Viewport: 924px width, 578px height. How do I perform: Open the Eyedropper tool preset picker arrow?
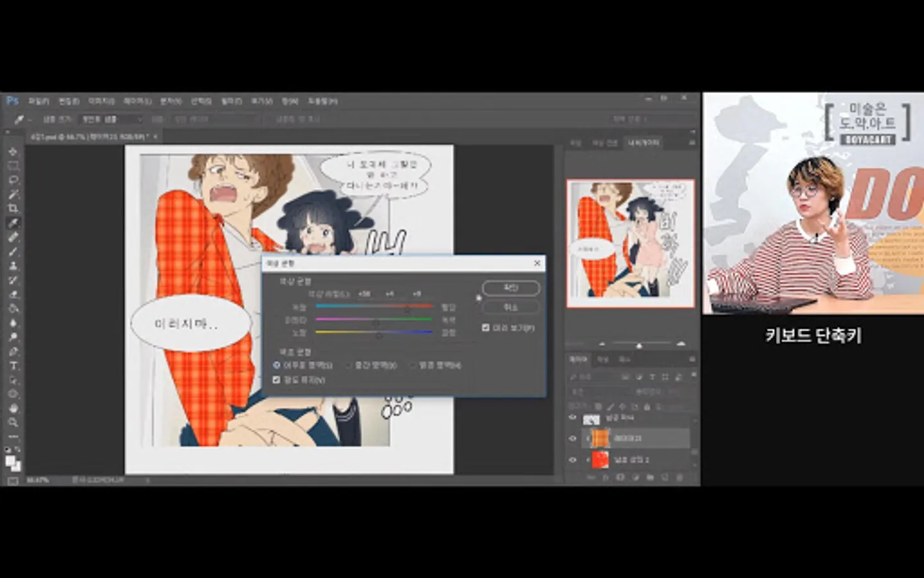pos(29,119)
